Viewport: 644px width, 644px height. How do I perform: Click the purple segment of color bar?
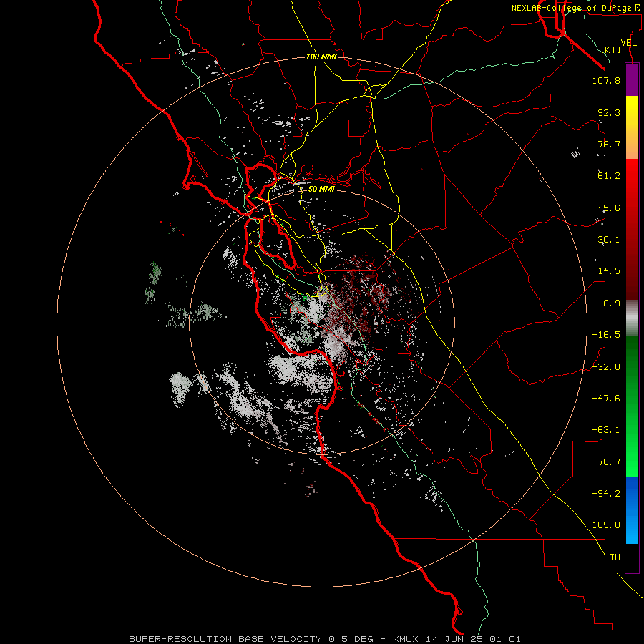click(x=632, y=80)
